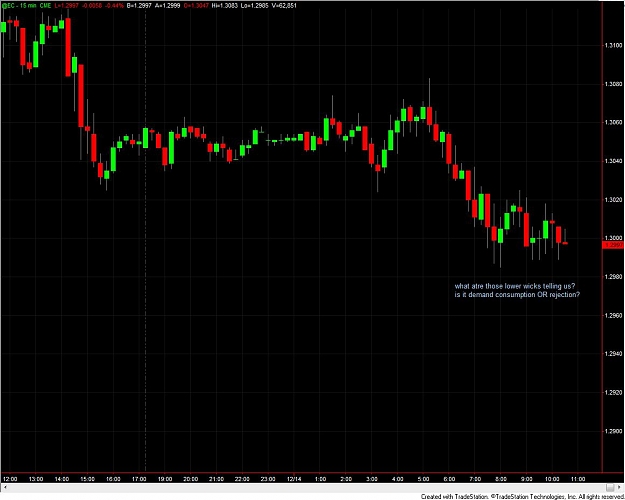Click the 1.3080 price axis label
The width and height of the screenshot is (625, 500).
pos(613,84)
